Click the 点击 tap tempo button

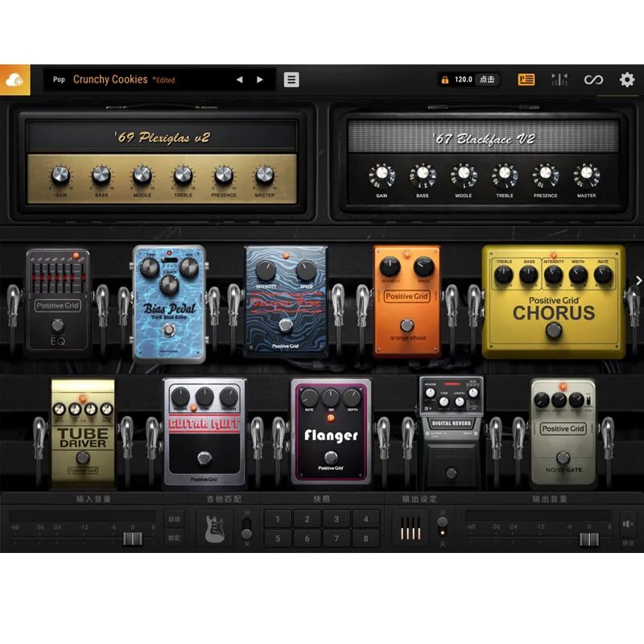487,80
